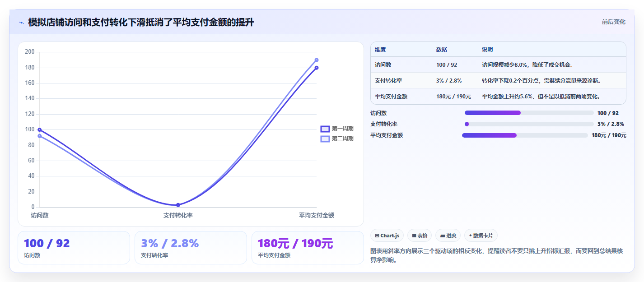Image resolution: width=644 pixels, height=282 pixels.
Task: Click the 第一周期 point at 平均支付金额 (180)
Action: click(317, 68)
